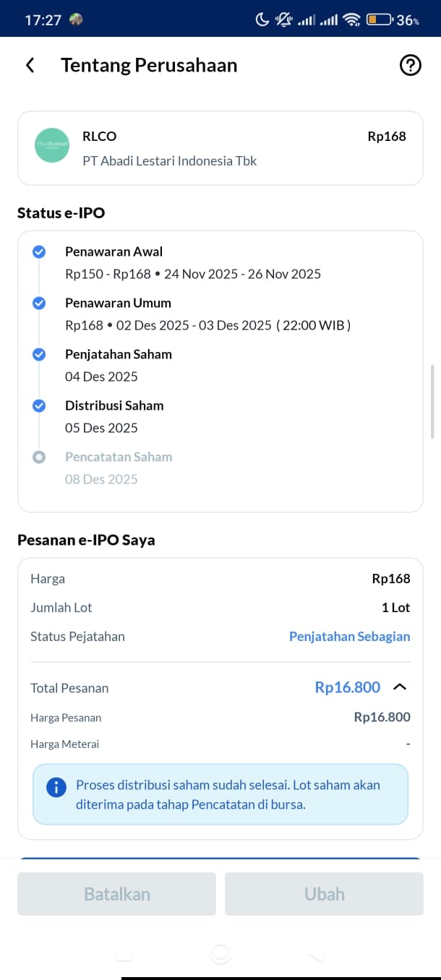Tap the Android recent apps square
The image size is (441, 980).
click(124, 954)
